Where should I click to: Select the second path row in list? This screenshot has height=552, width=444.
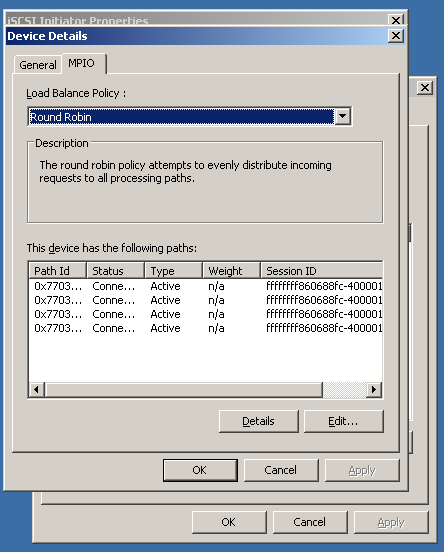tap(206, 300)
